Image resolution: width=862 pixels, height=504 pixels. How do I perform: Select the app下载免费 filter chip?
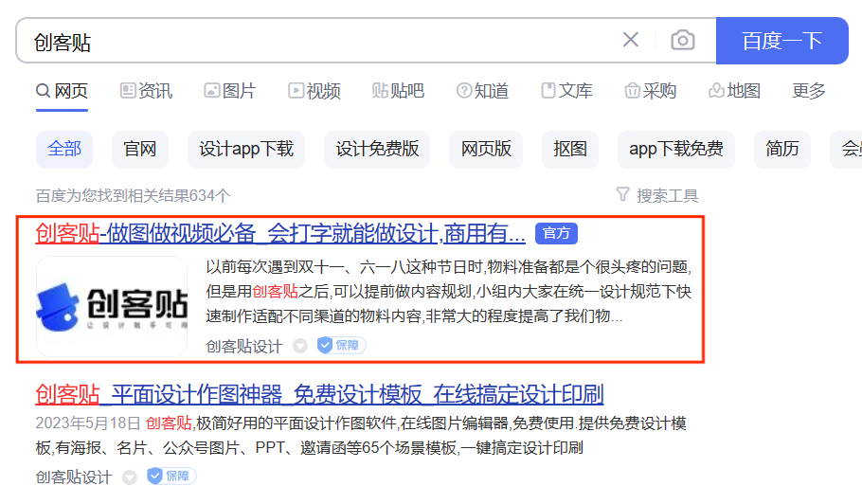pos(676,149)
